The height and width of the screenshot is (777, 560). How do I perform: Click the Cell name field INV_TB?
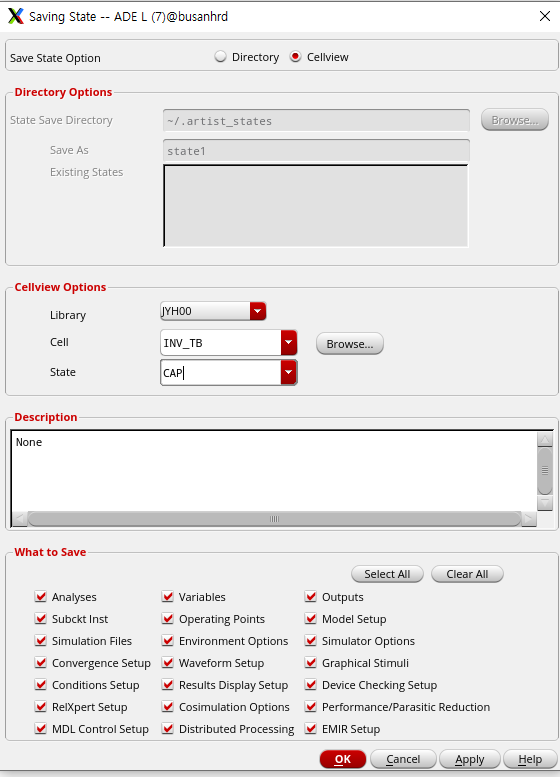221,343
